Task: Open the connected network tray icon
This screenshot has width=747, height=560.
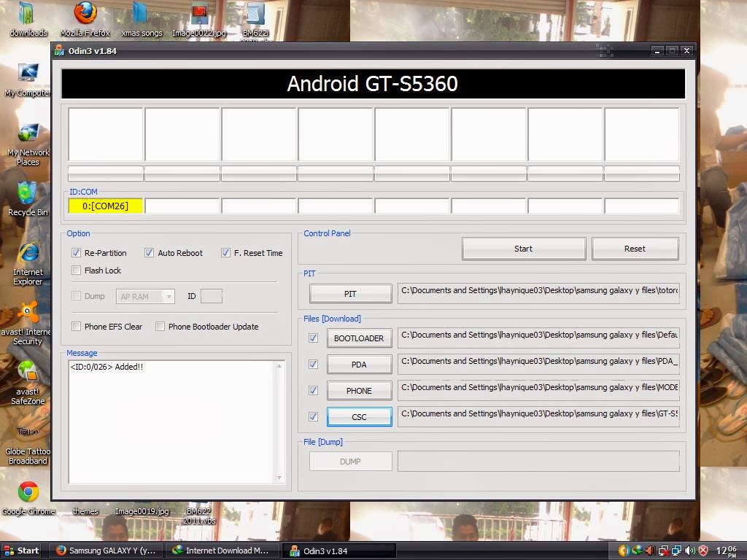Action: coord(676,551)
